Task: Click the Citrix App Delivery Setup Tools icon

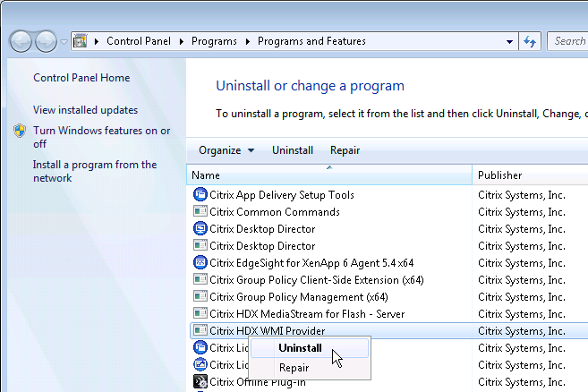Action: point(200,194)
